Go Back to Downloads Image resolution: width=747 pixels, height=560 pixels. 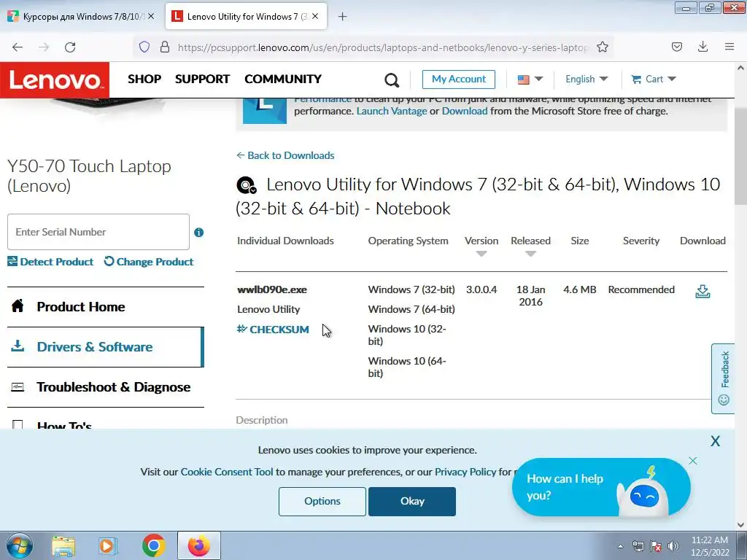(x=285, y=155)
